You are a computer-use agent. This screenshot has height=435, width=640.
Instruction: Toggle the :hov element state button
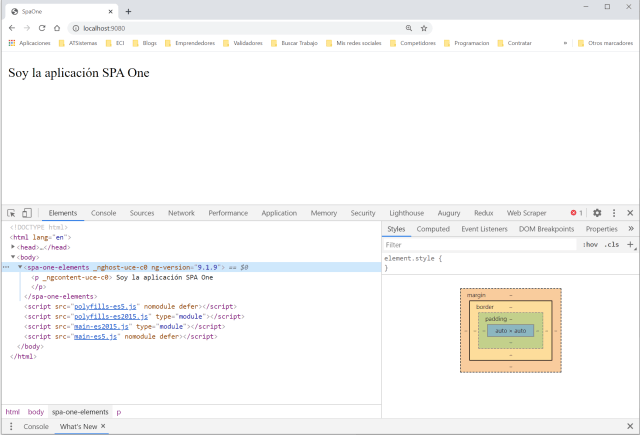[x=590, y=245]
